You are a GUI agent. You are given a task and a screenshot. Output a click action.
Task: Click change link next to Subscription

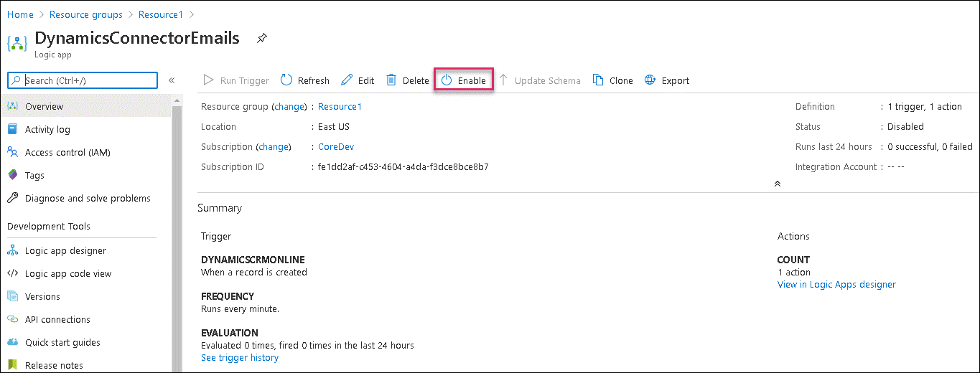tap(274, 146)
